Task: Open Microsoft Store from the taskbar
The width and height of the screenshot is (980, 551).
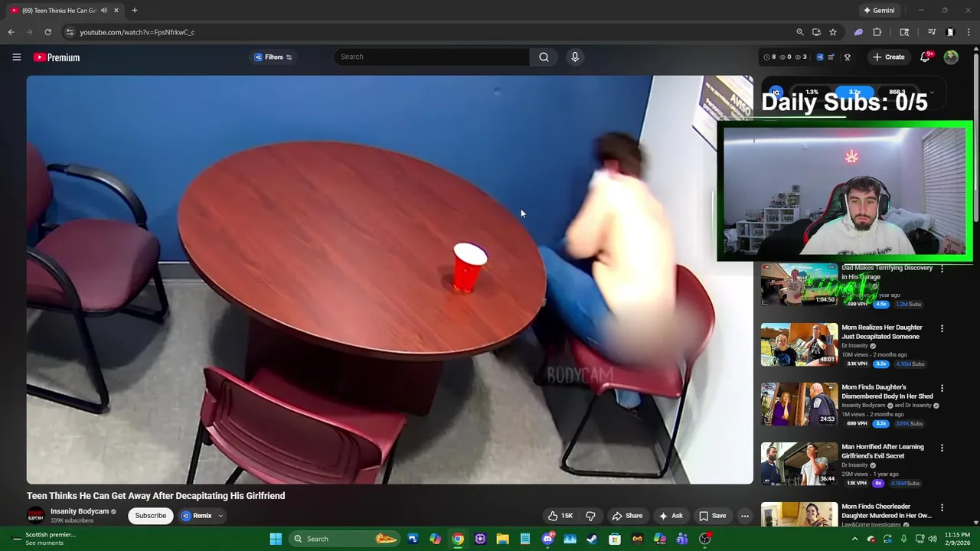Action: click(x=614, y=539)
